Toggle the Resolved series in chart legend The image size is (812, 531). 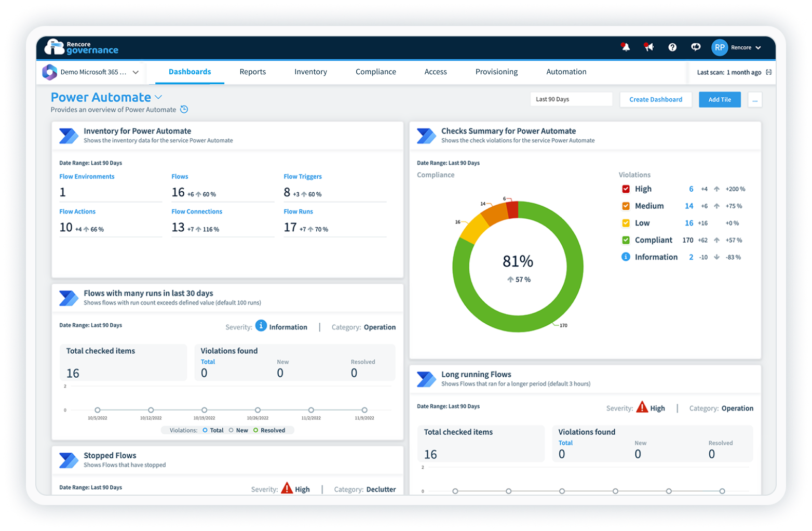tap(269, 430)
